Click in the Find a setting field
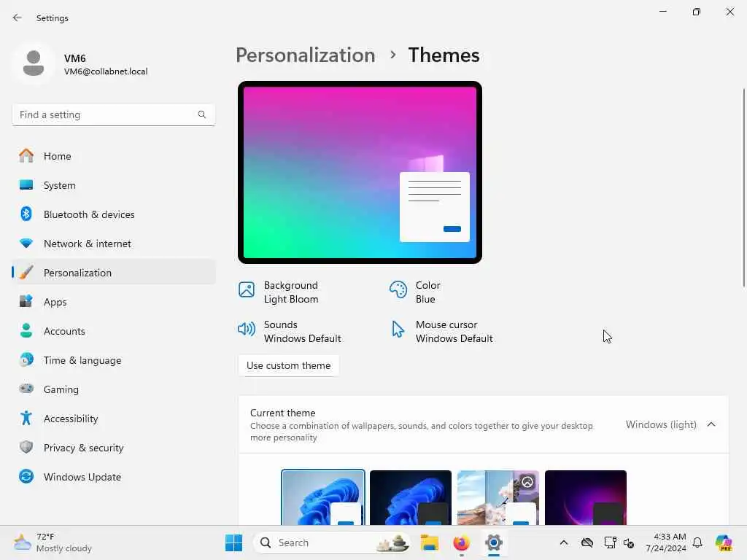Image resolution: width=747 pixels, height=560 pixels. [x=113, y=114]
